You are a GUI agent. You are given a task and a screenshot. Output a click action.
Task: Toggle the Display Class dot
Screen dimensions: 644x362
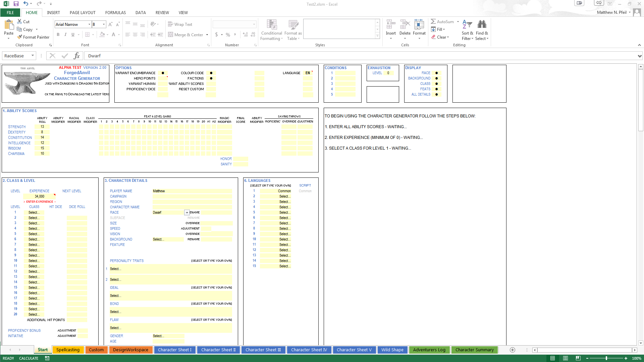(x=436, y=84)
